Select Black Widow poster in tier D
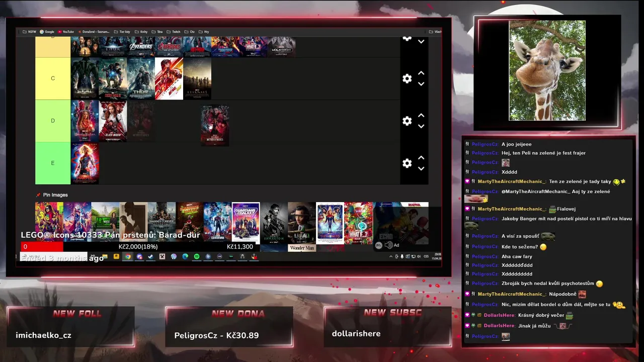 click(x=113, y=121)
